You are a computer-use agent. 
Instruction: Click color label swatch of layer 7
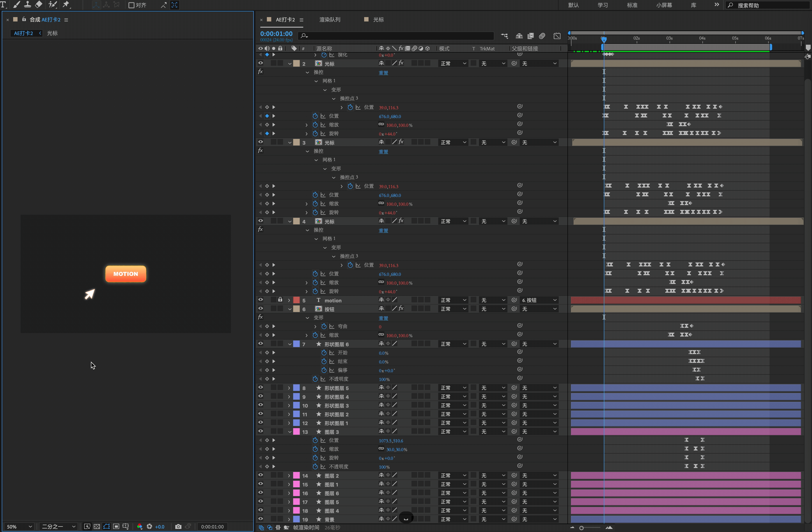(296, 344)
